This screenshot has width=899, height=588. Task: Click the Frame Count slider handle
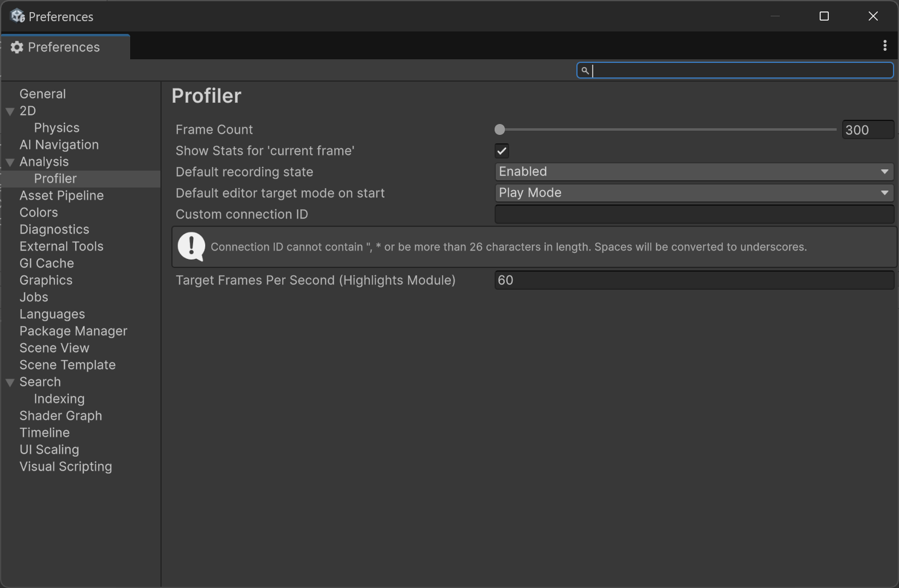[x=499, y=129]
